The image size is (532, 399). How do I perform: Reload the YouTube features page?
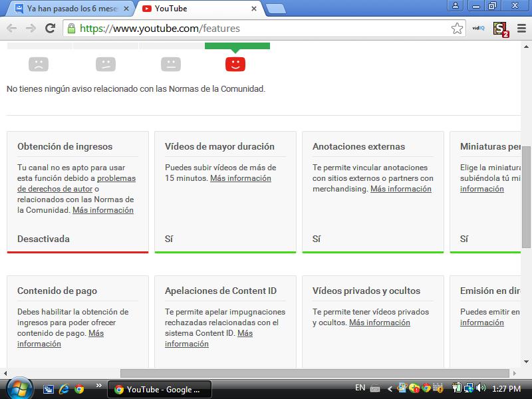coord(51,28)
